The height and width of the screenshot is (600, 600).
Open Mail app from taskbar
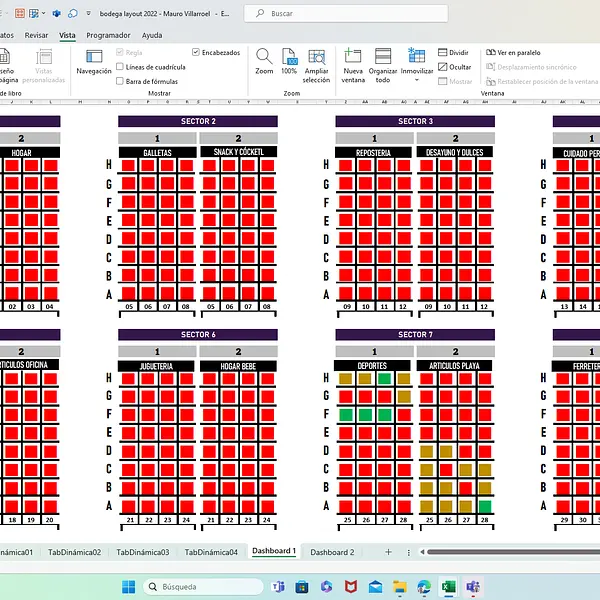(x=375, y=586)
